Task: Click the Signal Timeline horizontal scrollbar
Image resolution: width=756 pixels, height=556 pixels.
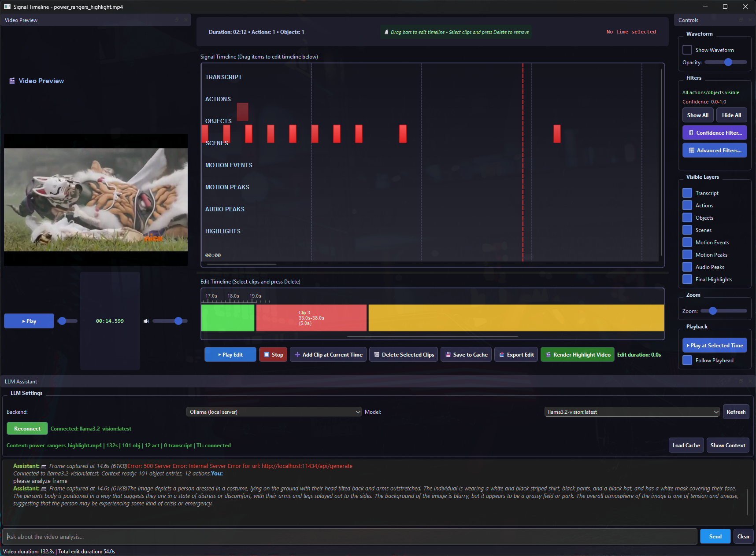Action: pyautogui.click(x=241, y=264)
